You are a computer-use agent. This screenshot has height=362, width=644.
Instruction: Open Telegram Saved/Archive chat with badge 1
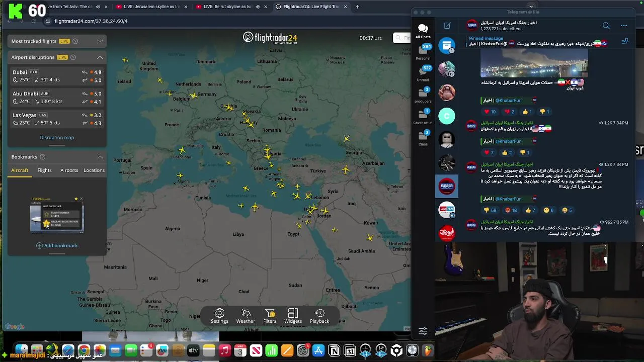click(447, 46)
